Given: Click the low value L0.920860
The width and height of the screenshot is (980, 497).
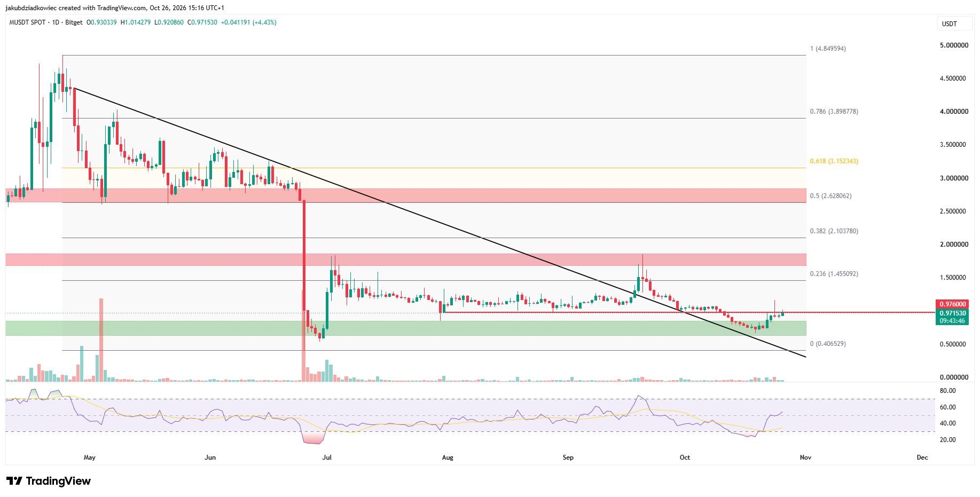Looking at the screenshot, I should (x=169, y=22).
